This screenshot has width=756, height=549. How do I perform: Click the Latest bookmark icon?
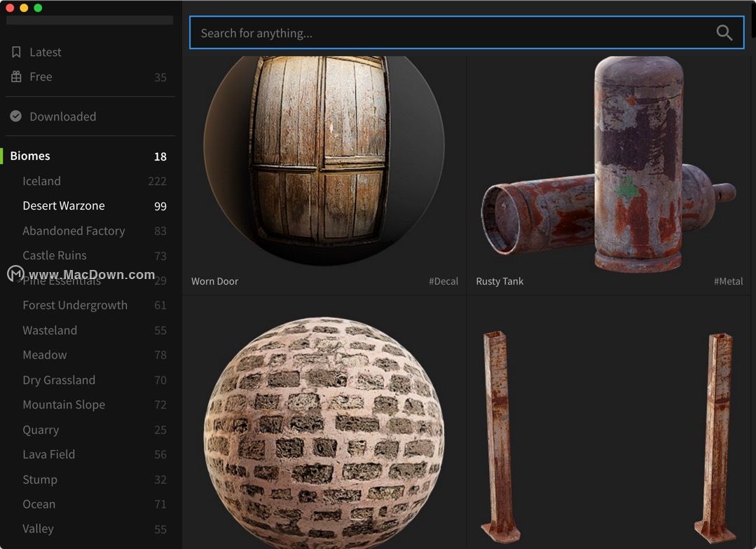pyautogui.click(x=16, y=52)
